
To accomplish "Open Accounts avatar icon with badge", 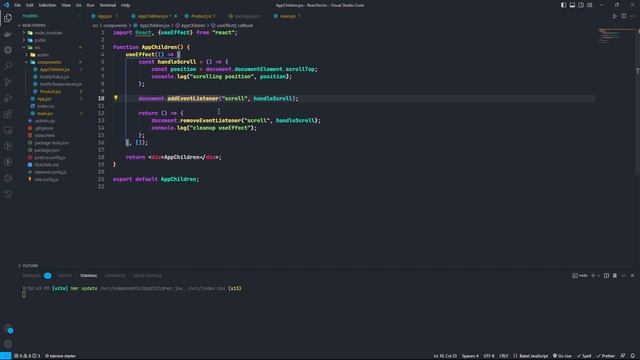I will (8, 329).
